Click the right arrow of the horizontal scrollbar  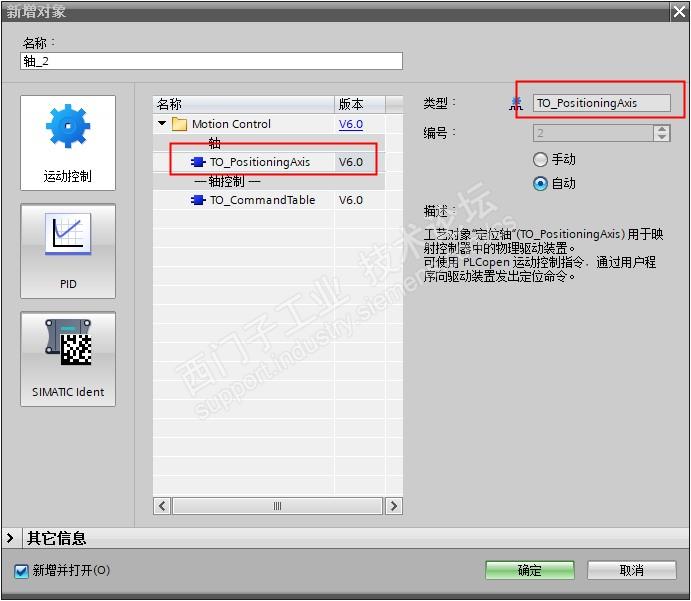(394, 506)
